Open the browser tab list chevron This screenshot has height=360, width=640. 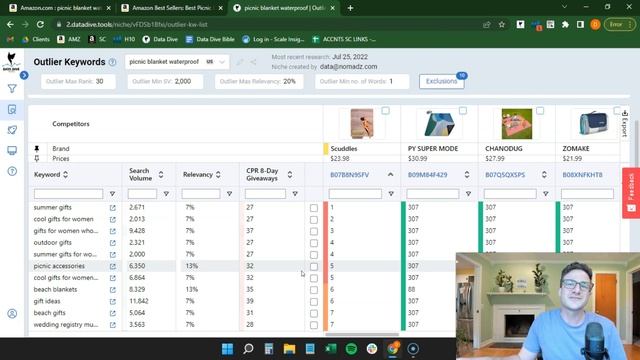tap(564, 7)
